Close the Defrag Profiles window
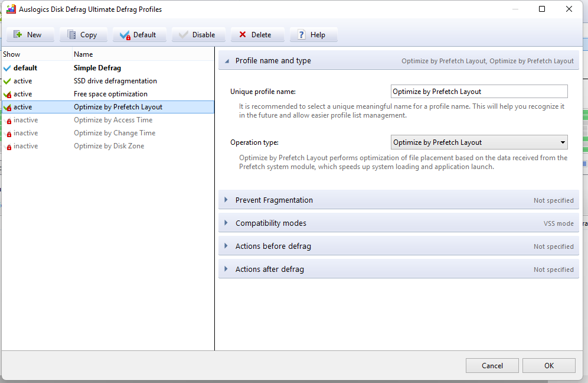The image size is (588, 383). click(x=569, y=9)
